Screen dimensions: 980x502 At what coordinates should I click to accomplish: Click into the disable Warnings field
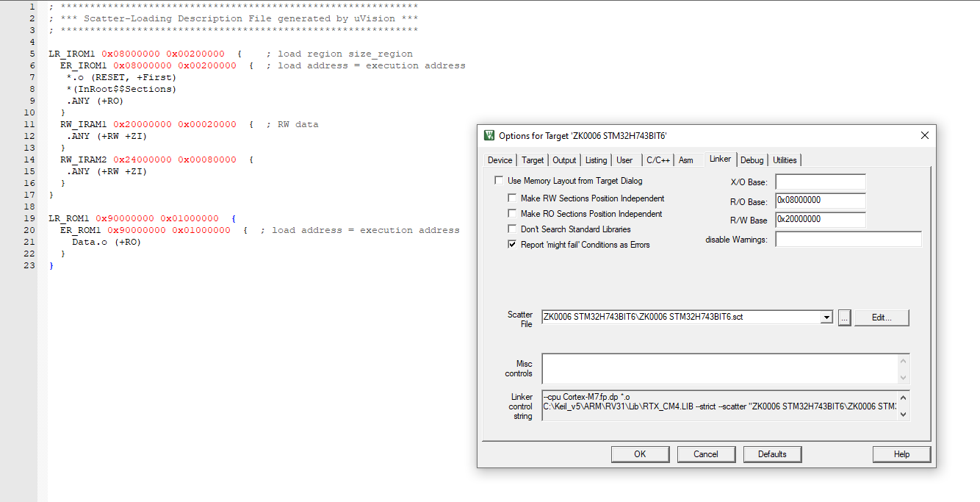pyautogui.click(x=849, y=239)
